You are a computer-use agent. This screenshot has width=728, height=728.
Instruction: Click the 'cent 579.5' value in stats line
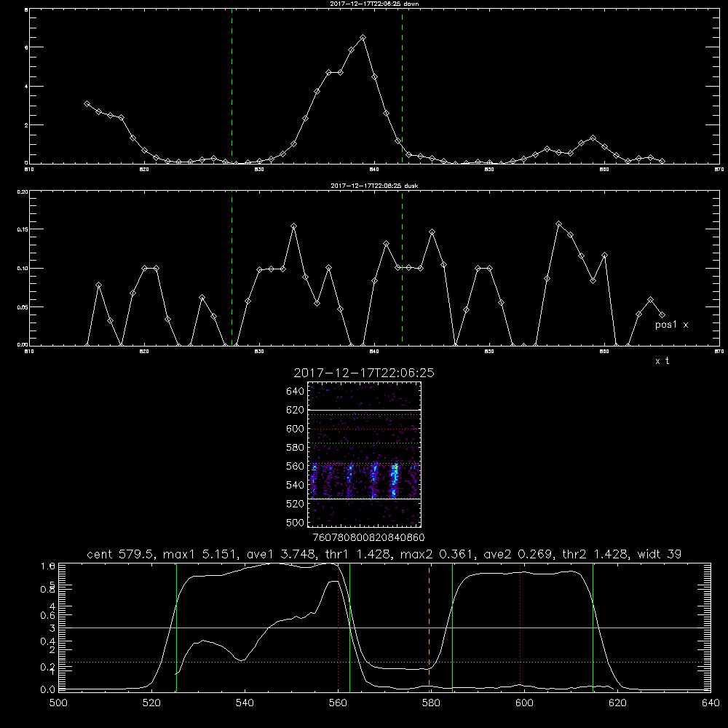(122, 554)
